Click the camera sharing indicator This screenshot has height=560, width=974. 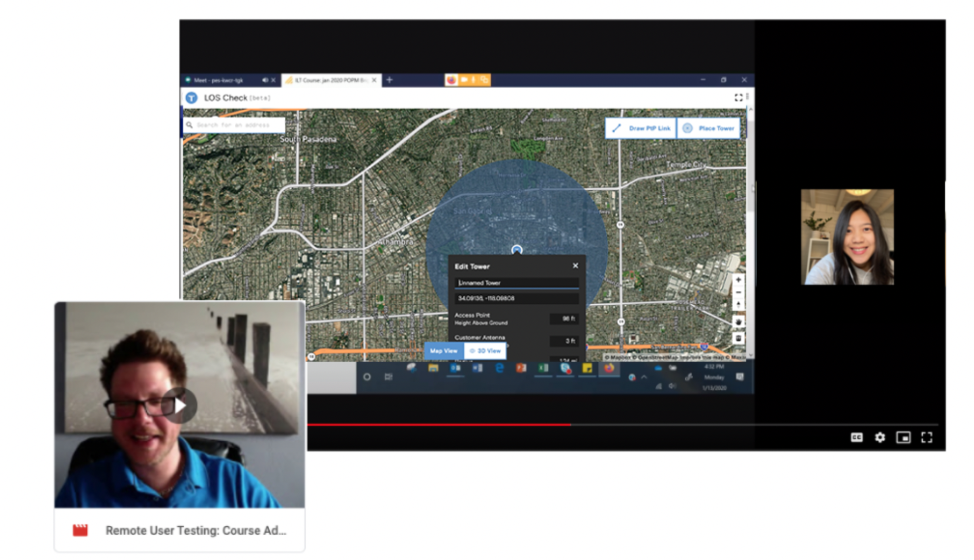tap(464, 80)
